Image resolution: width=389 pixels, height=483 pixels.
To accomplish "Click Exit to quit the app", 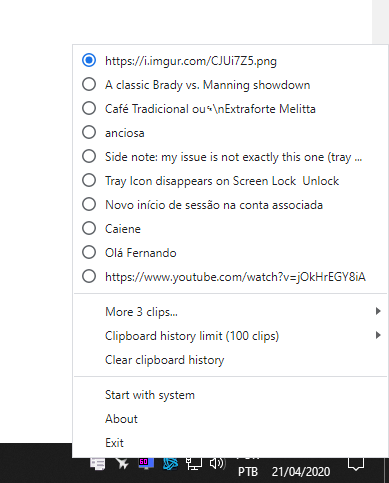I will point(230,443).
